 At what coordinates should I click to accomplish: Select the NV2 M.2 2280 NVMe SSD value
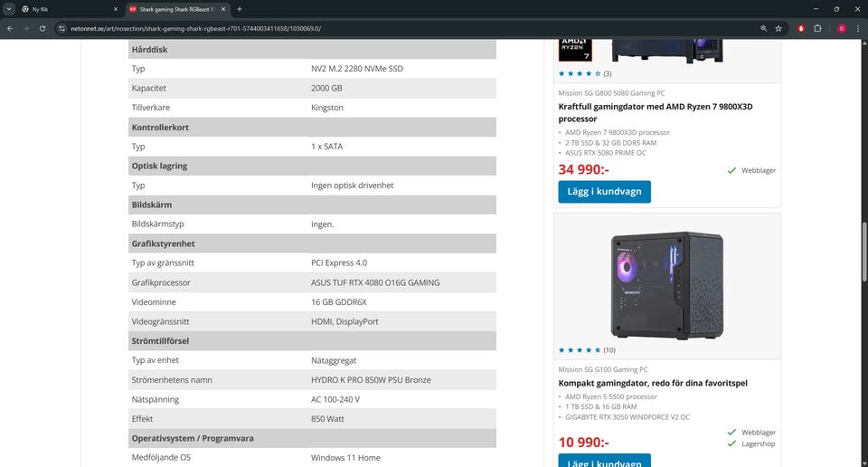tap(356, 69)
